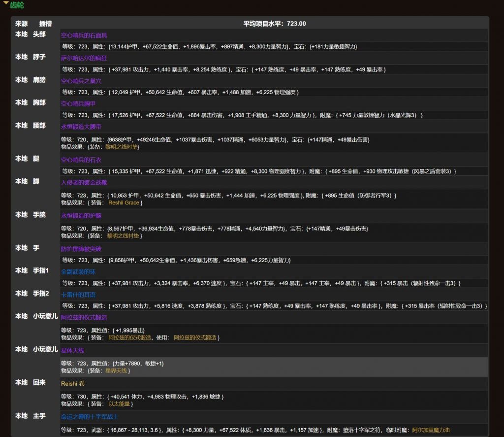Viewport: 504px width, 437px height.
Task: Collapse the 齿轮 section triangle
Action: [x=6, y=4]
